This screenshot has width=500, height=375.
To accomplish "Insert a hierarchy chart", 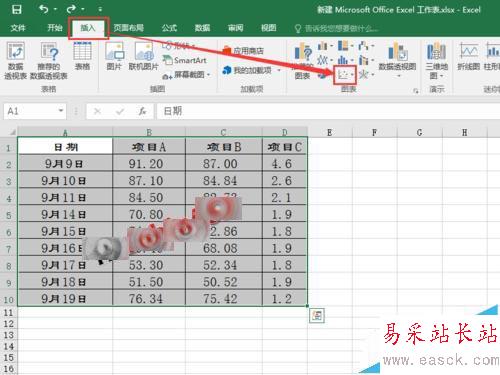I will point(345,46).
